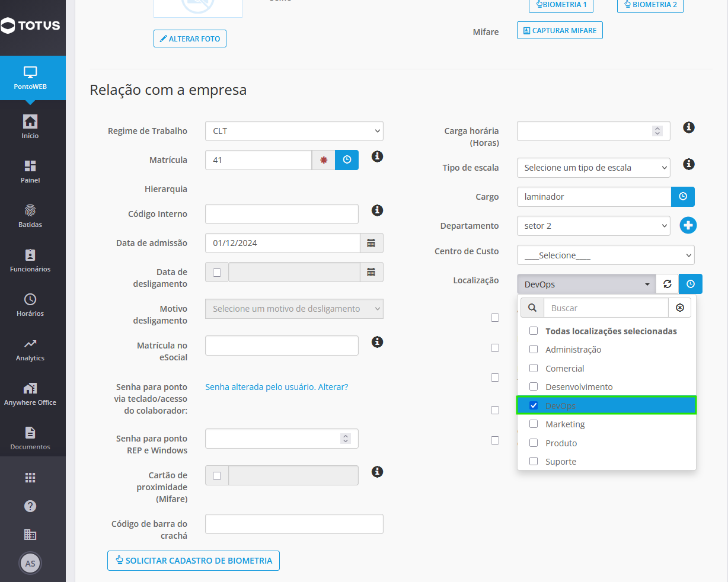Expand the Tipo de escala dropdown

click(593, 168)
